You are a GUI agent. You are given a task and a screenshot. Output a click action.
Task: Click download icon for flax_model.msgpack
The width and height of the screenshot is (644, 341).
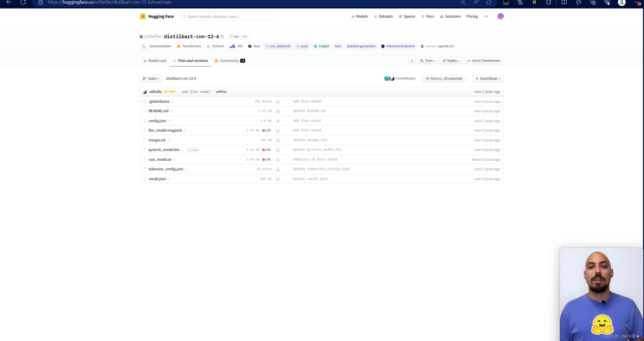[278, 131]
